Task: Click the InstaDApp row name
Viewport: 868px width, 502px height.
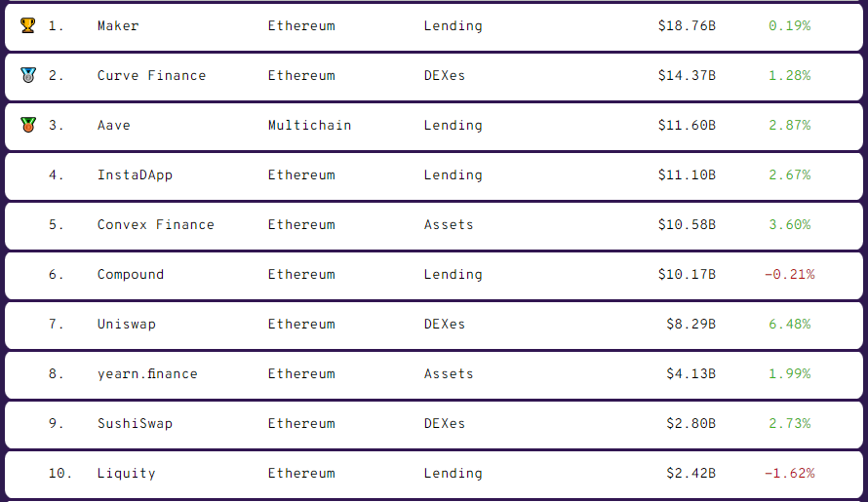Action: point(135,175)
